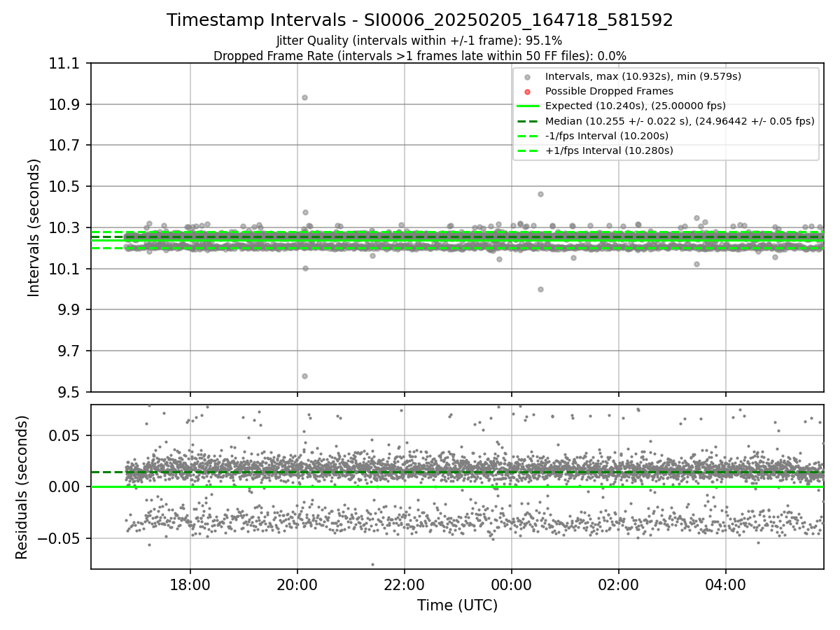Screen dimensions: 840x630
Task: Click the '22:00' x-axis tick label
Action: click(x=404, y=584)
